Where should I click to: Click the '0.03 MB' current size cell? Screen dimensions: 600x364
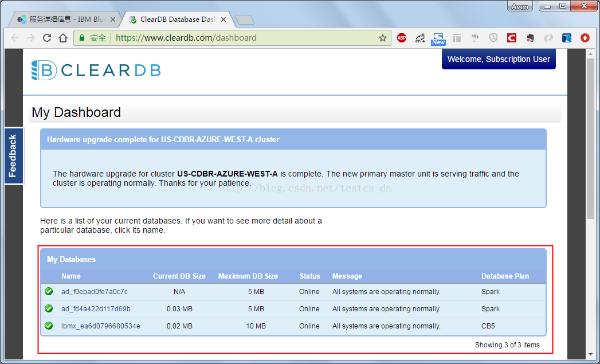pos(179,309)
